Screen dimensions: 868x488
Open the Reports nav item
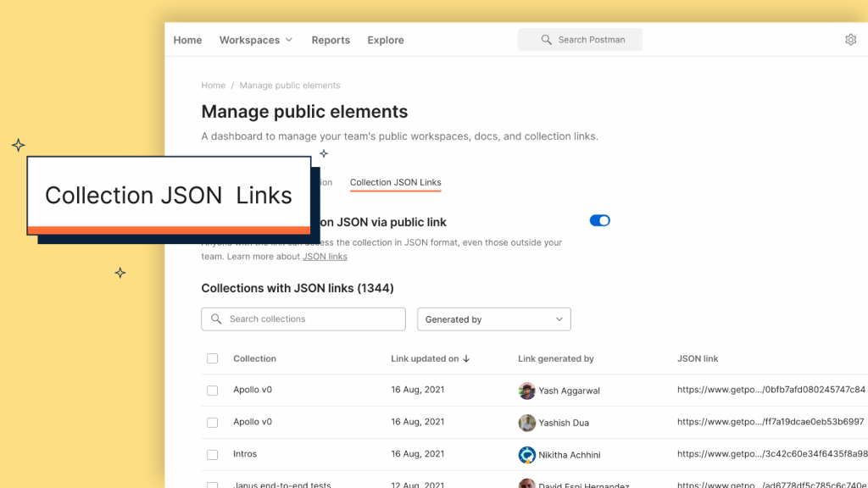pyautogui.click(x=331, y=40)
